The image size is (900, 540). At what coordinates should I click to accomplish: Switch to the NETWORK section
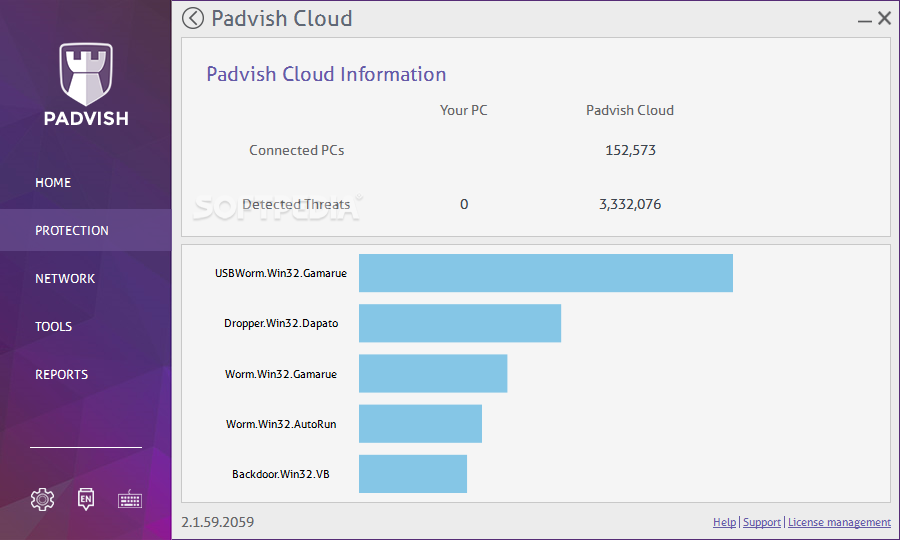(x=65, y=278)
